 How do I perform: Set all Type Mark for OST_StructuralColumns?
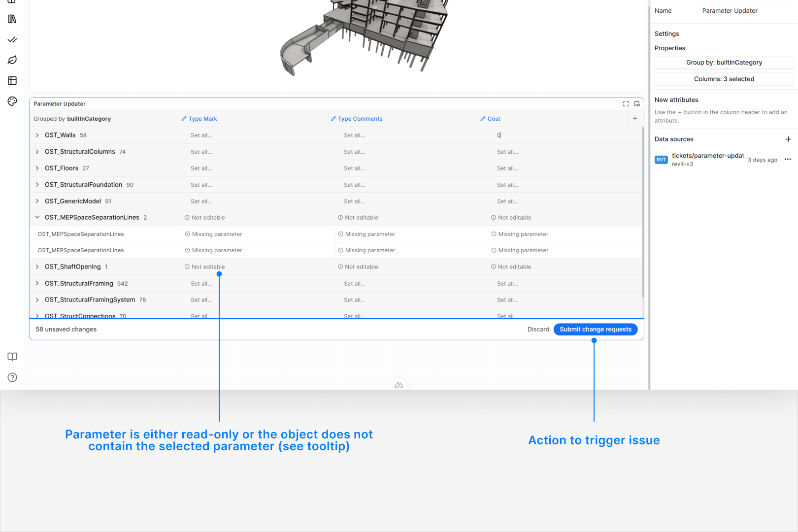(x=201, y=152)
